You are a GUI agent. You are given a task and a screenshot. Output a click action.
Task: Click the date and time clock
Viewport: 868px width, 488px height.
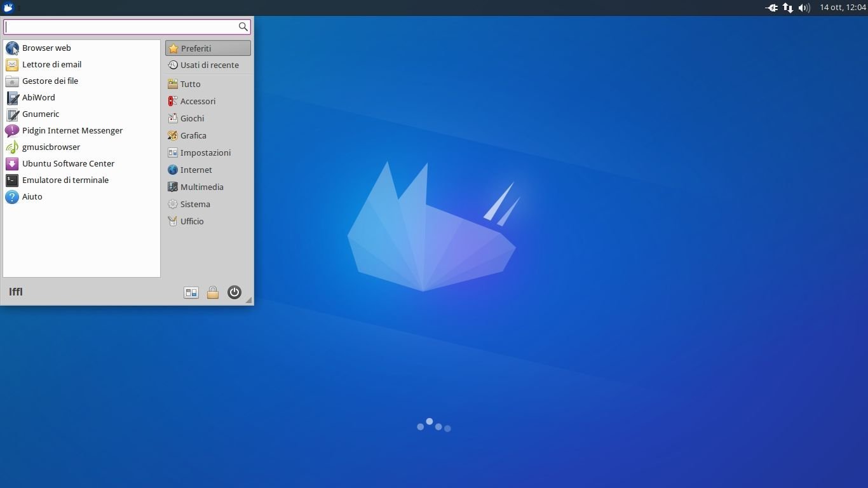point(843,8)
